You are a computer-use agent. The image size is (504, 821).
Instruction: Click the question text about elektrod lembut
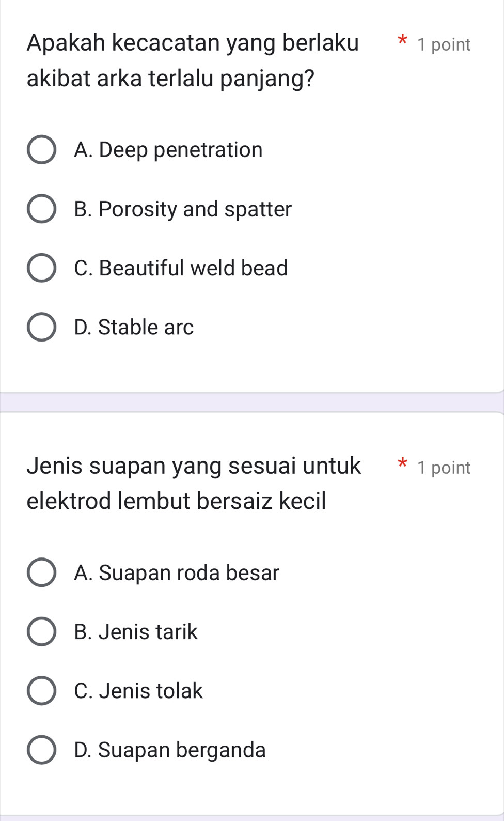(x=194, y=483)
